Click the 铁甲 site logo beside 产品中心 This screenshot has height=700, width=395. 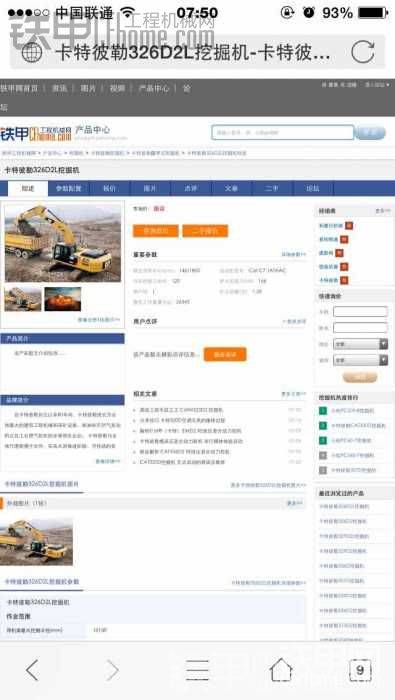pos(36,133)
